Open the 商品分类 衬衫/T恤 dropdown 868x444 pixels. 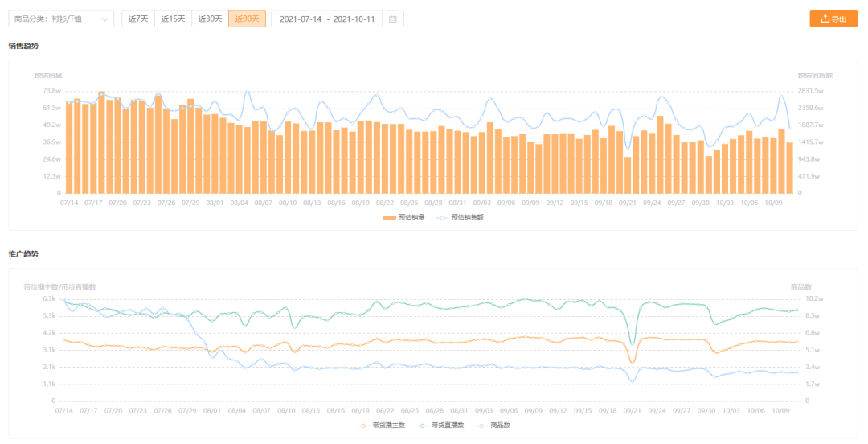(x=61, y=18)
